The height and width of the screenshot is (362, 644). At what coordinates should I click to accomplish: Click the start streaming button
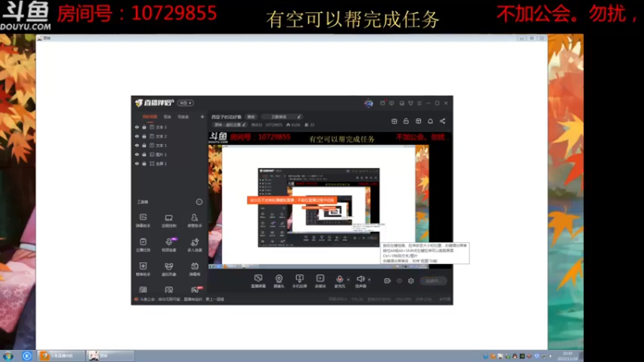point(433,281)
